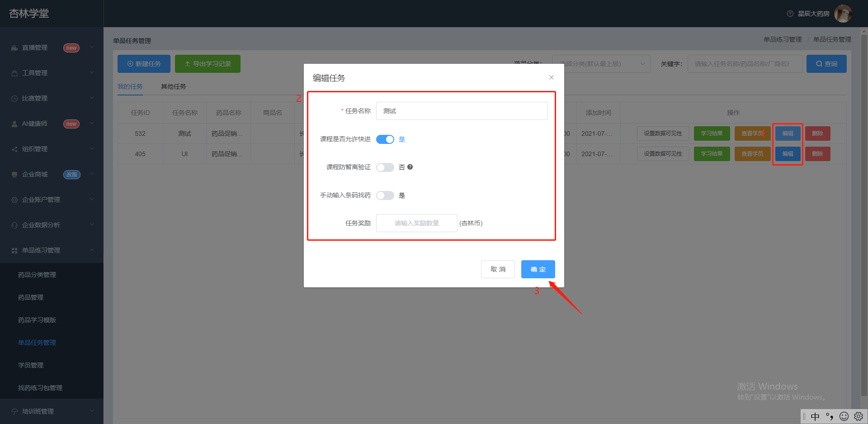Expand the 工具管理 menu chevron
Screen dimensions: 868x424
click(x=92, y=72)
